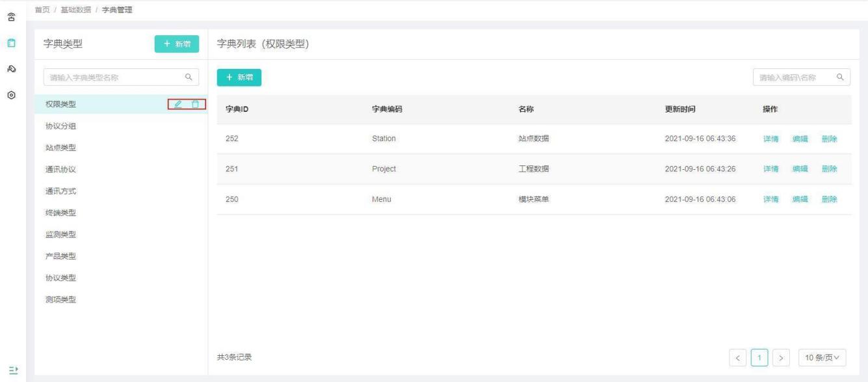The height and width of the screenshot is (382, 868).
Task: Click search icon in dictionary type search box
Action: pyautogui.click(x=189, y=77)
